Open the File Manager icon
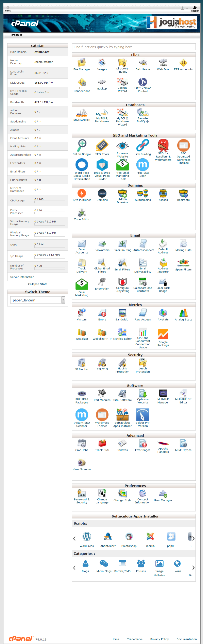The image size is (203, 644). [x=82, y=64]
